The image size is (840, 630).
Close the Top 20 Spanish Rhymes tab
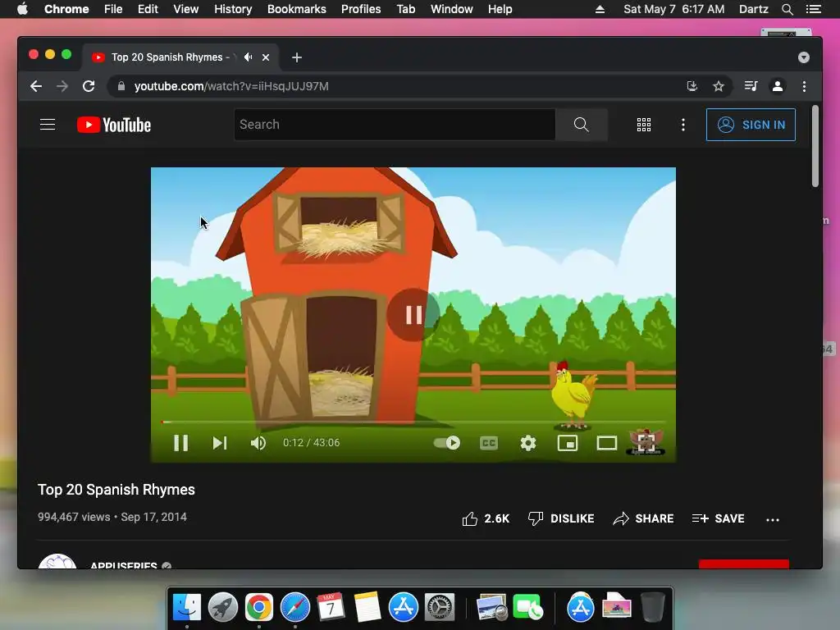[x=266, y=57]
